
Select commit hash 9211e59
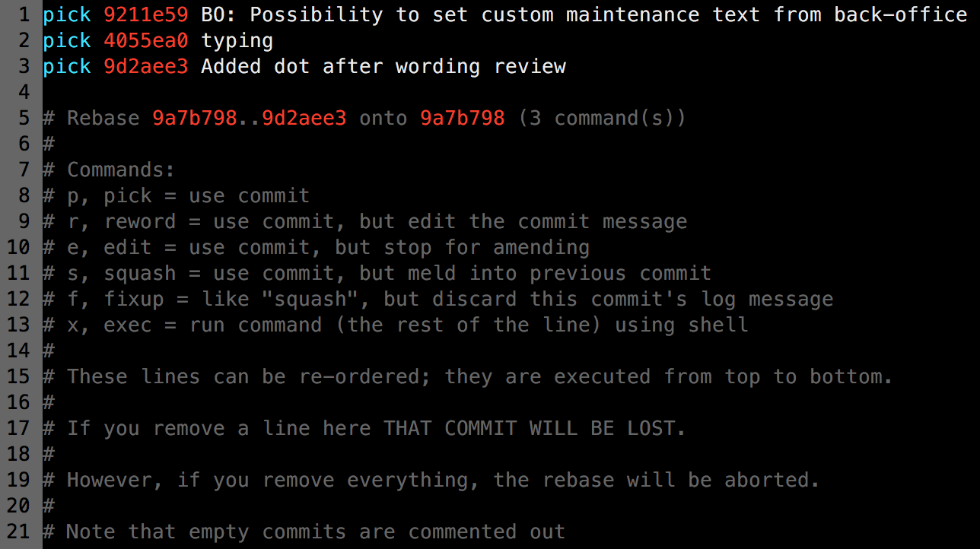pos(146,14)
